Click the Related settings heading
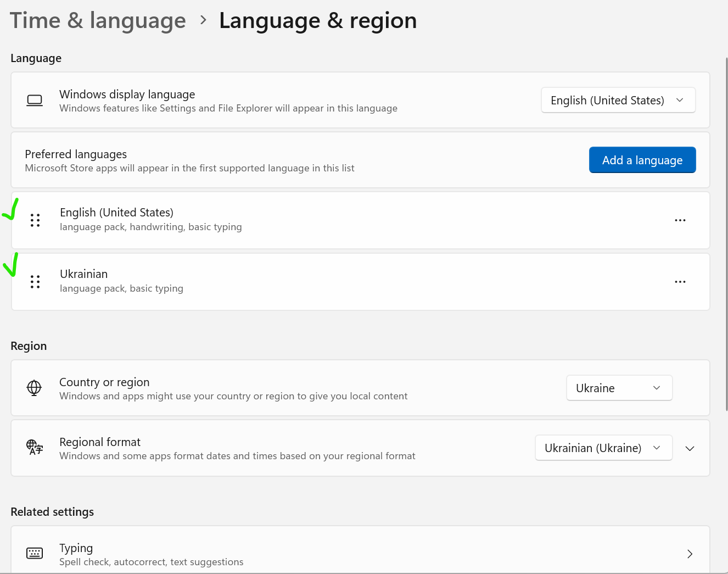Screen dimensions: 728x574 coord(52,512)
